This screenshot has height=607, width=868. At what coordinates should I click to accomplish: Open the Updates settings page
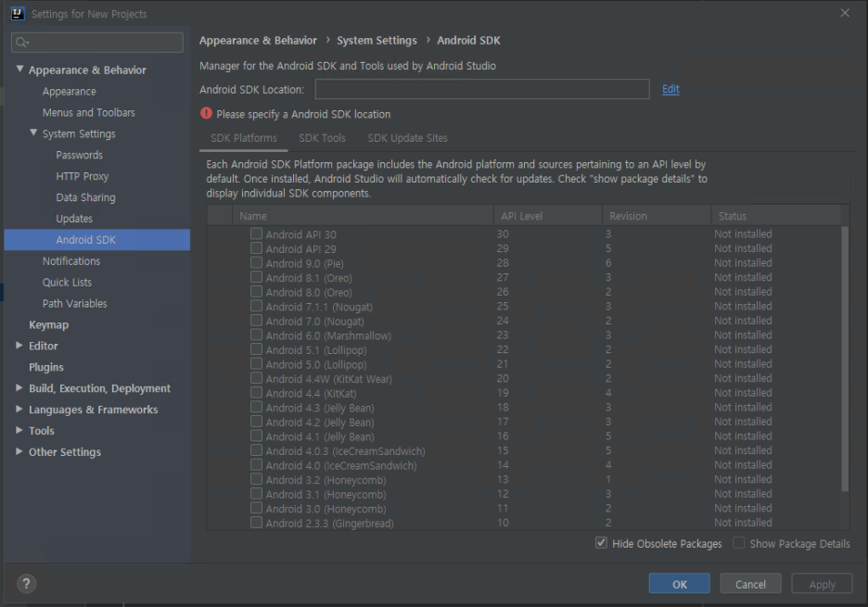(x=74, y=219)
